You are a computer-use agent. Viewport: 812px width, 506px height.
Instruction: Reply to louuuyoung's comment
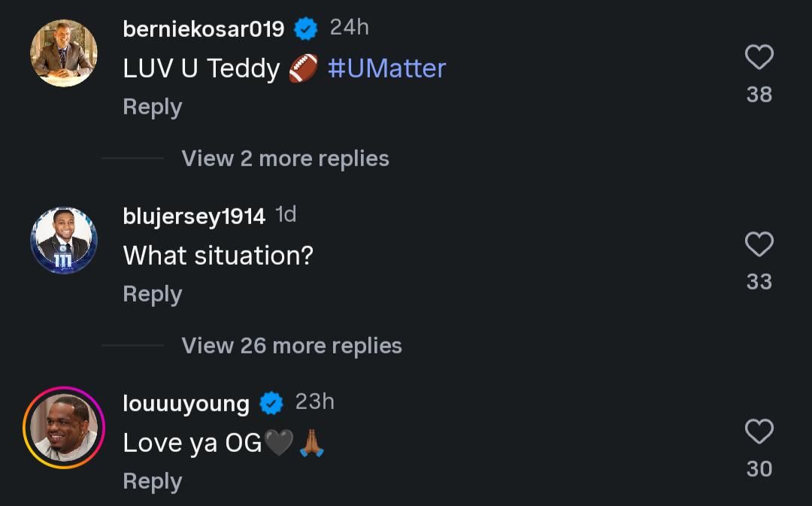tap(153, 481)
